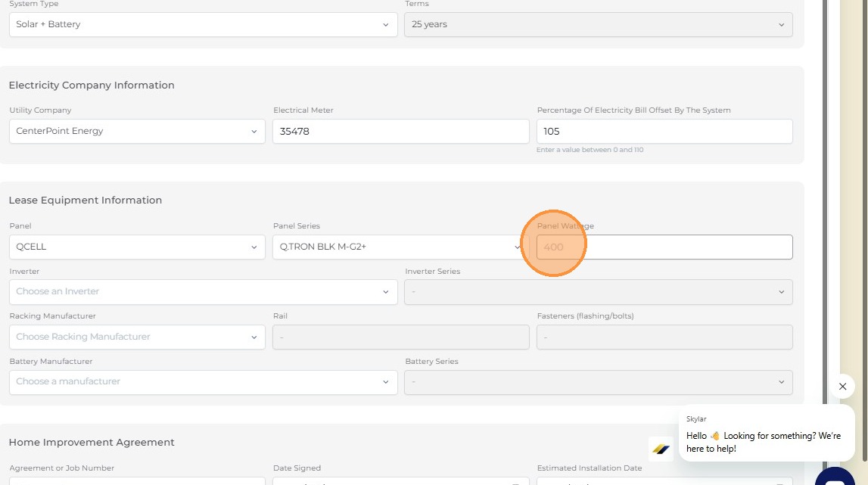Click the Fasteners (flashing/bolts) field
The image size is (868, 485).
[x=664, y=337]
